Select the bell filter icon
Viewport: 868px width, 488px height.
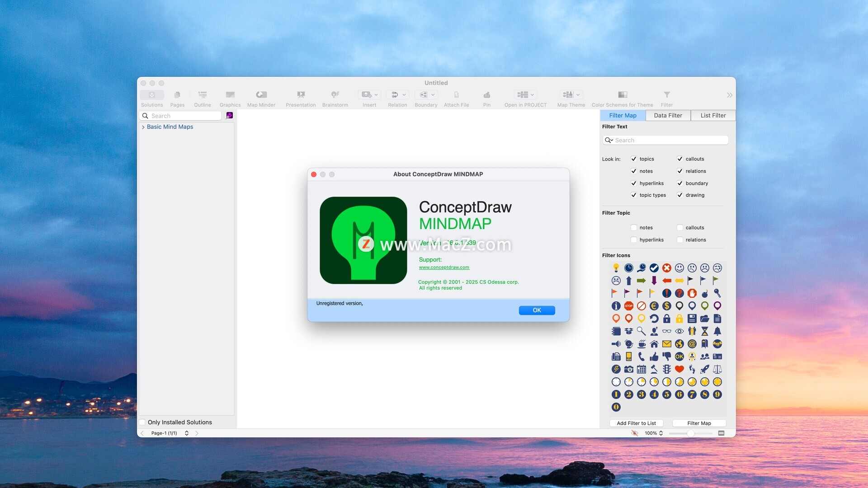coord(717,331)
